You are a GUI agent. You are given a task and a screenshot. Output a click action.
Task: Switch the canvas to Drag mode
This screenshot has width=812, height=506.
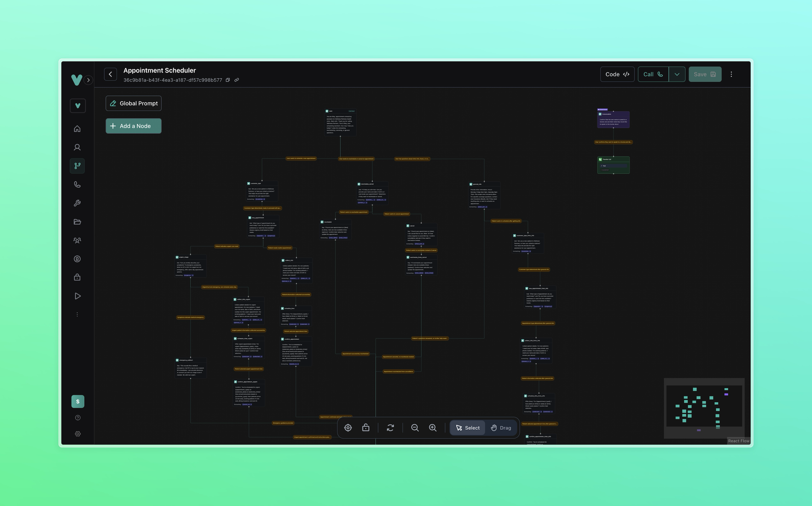[x=501, y=428]
